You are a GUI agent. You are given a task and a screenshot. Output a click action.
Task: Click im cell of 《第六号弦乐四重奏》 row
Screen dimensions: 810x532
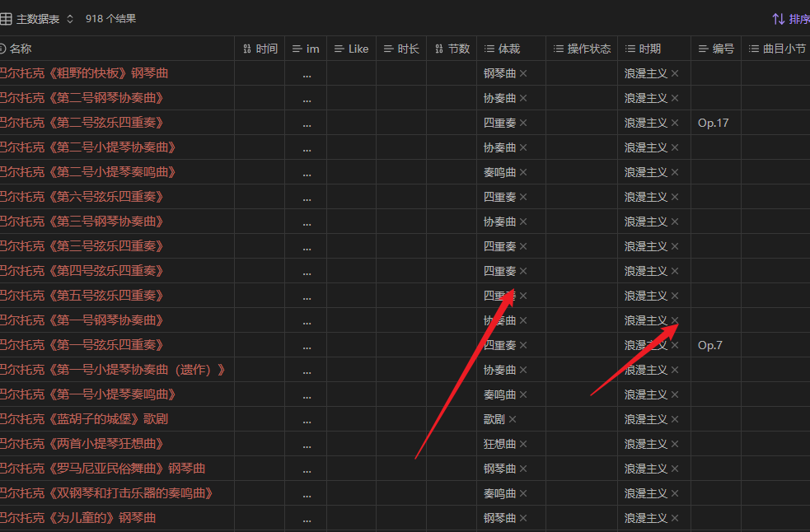click(x=307, y=197)
